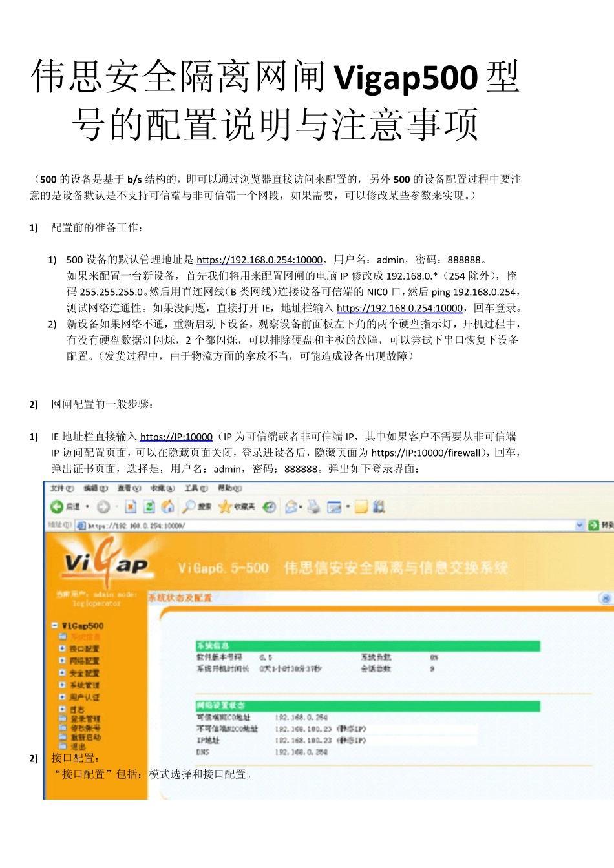Click the browser Back arrow icon
The image size is (614, 868).
tap(57, 507)
